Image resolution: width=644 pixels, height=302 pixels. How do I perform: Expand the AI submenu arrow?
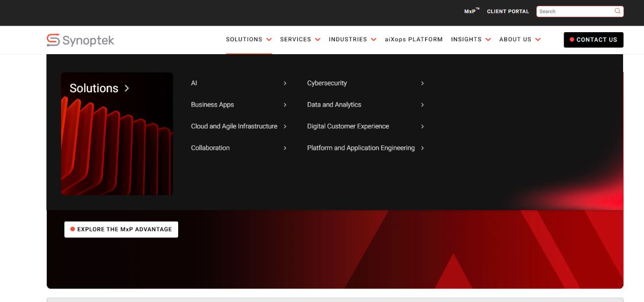click(285, 83)
